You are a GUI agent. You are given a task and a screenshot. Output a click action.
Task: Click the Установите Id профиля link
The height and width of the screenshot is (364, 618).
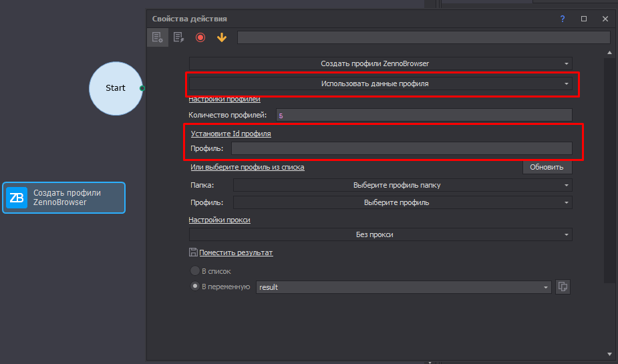(x=231, y=134)
